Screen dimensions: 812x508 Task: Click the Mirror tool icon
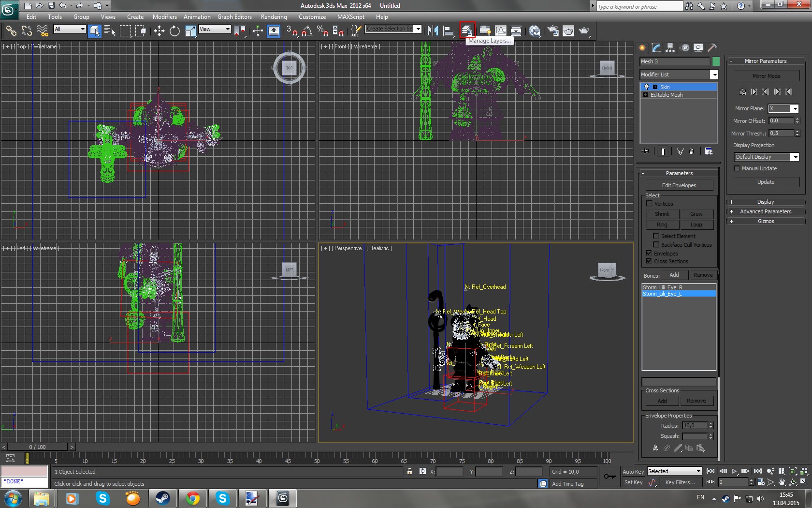point(433,31)
